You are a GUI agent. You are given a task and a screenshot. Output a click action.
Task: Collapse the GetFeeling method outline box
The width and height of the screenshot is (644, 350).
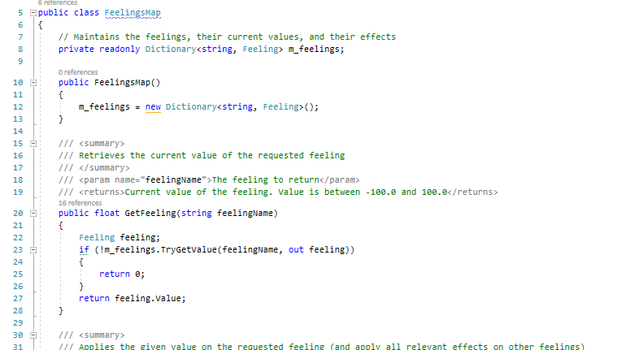click(x=33, y=214)
